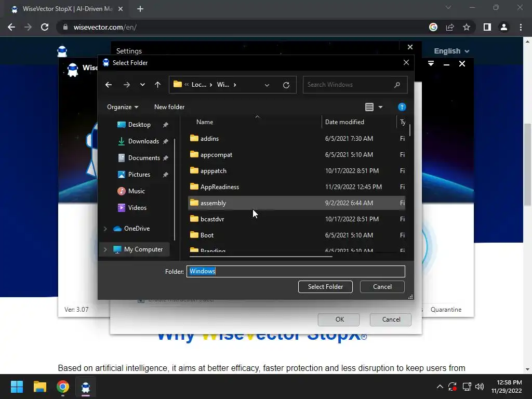Open the taskbar clock and date
The height and width of the screenshot is (399, 532).
pos(507,387)
